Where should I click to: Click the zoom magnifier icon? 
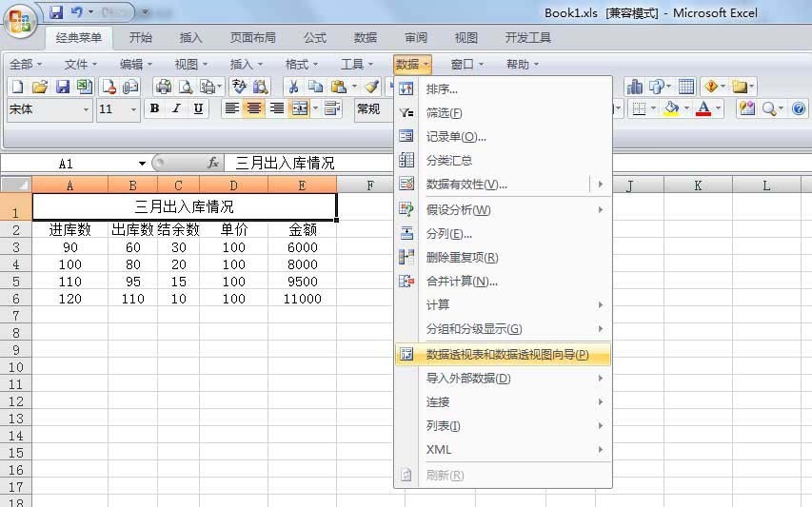coord(769,108)
